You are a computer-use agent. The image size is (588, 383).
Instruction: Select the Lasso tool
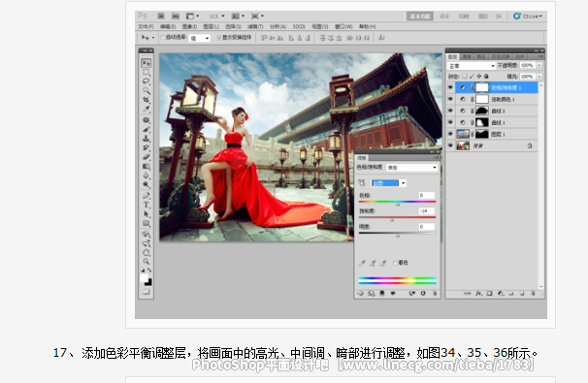(146, 81)
